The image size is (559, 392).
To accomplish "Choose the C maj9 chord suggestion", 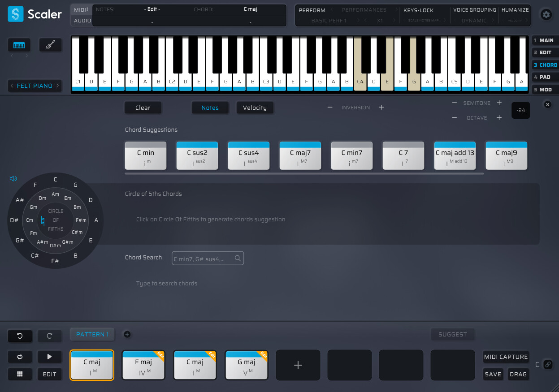I will coord(507,155).
